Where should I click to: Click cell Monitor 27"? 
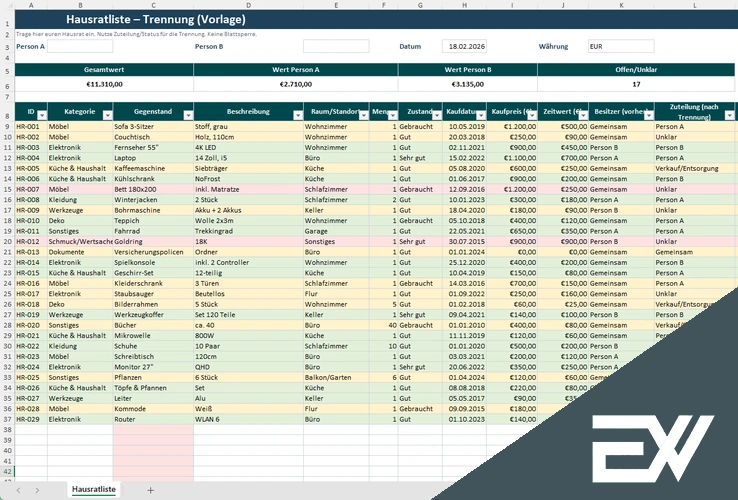[153, 367]
